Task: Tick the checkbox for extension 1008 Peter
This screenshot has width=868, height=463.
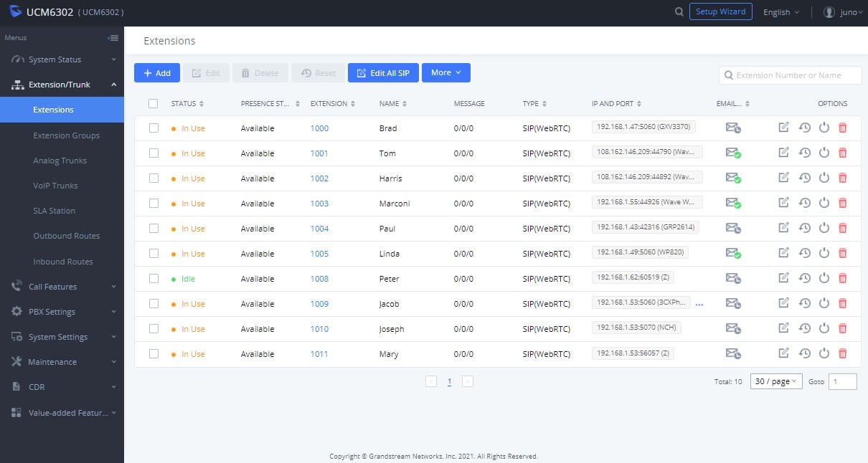Action: click(154, 278)
